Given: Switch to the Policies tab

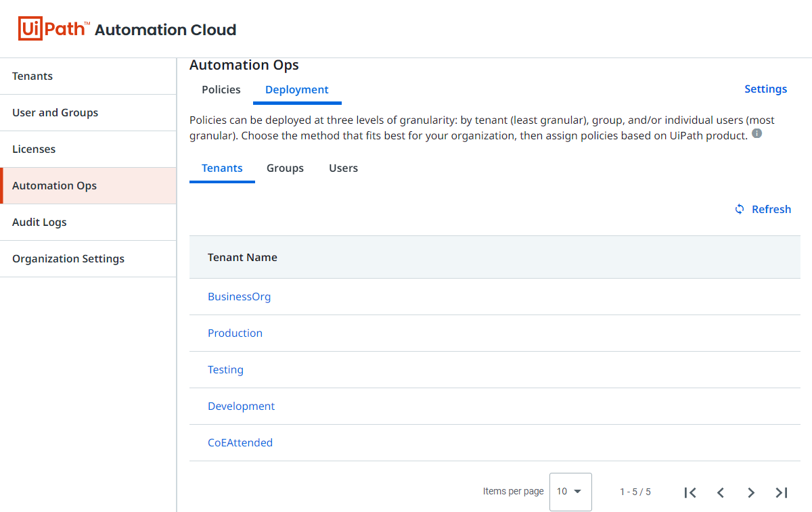Looking at the screenshot, I should [x=221, y=90].
